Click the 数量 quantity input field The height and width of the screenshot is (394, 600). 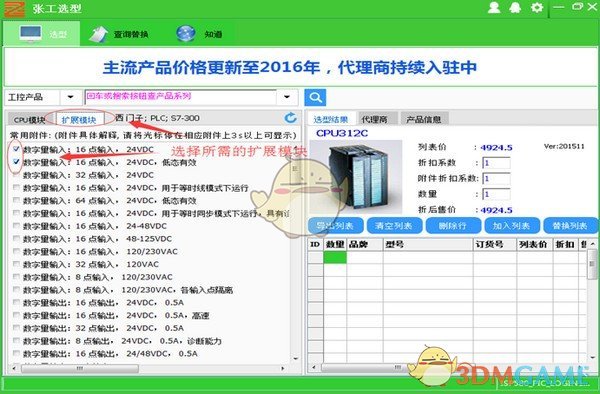pyautogui.click(x=496, y=194)
